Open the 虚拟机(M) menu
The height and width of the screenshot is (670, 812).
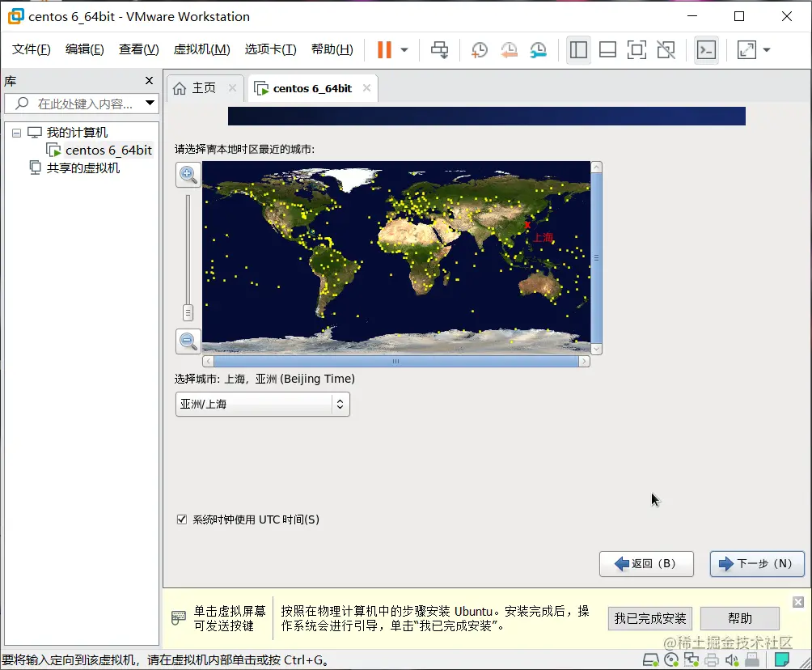pyautogui.click(x=201, y=49)
